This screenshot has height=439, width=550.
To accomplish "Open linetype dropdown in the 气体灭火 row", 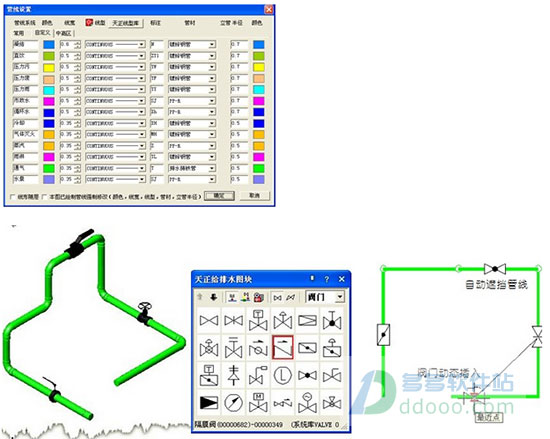I will (x=141, y=134).
